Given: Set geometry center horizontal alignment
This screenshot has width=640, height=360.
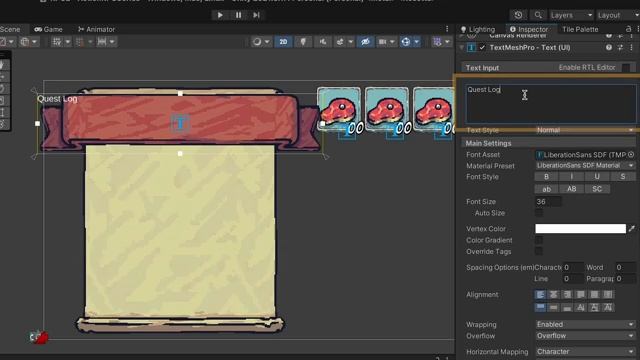Looking at the screenshot, I should [608, 294].
